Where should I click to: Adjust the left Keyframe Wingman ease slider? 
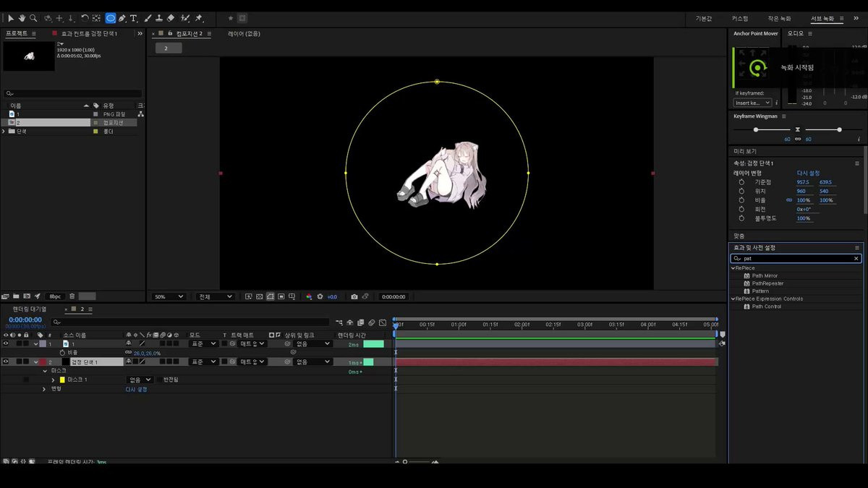click(756, 129)
